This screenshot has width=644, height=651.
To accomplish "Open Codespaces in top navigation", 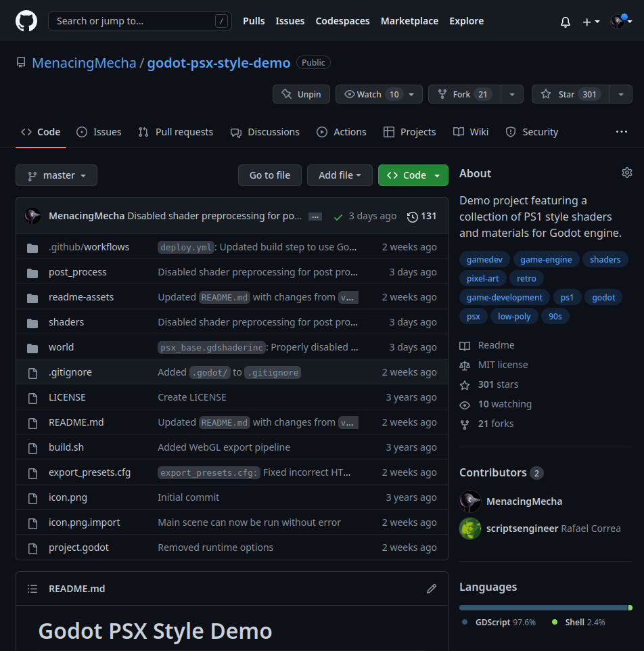I will pos(342,21).
